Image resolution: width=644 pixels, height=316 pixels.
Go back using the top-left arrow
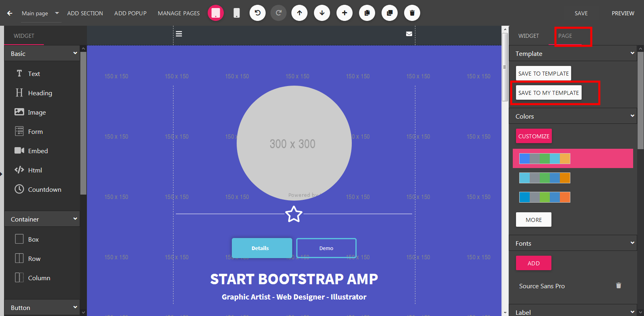[x=10, y=13]
